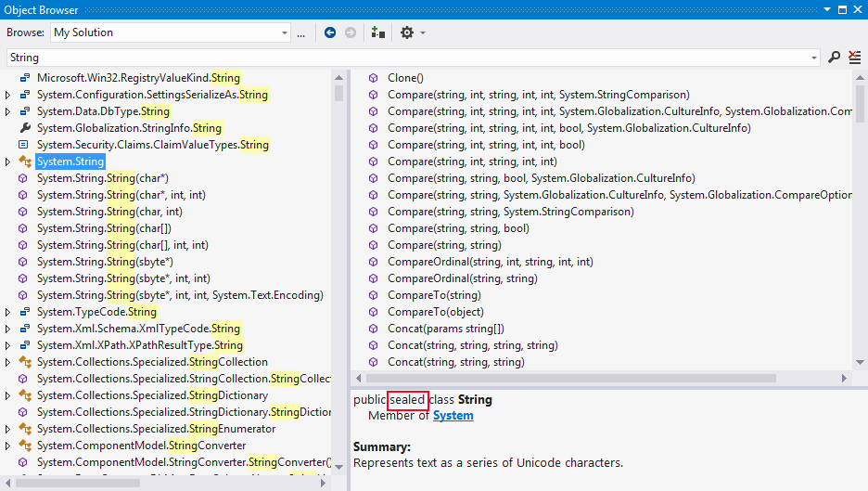
Task: Select Compare(string, string, bool) member
Action: (458, 228)
